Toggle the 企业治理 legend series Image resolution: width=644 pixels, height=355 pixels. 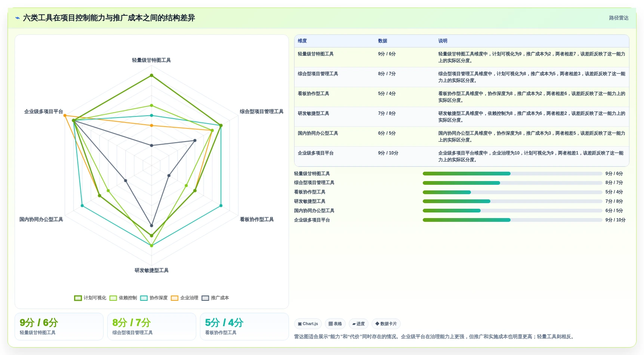click(x=185, y=298)
